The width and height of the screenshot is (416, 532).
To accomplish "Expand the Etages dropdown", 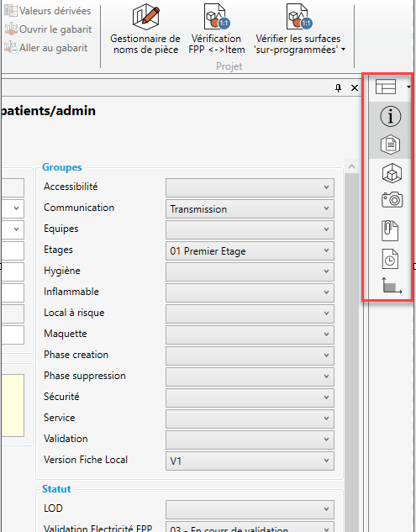I will point(250,251).
